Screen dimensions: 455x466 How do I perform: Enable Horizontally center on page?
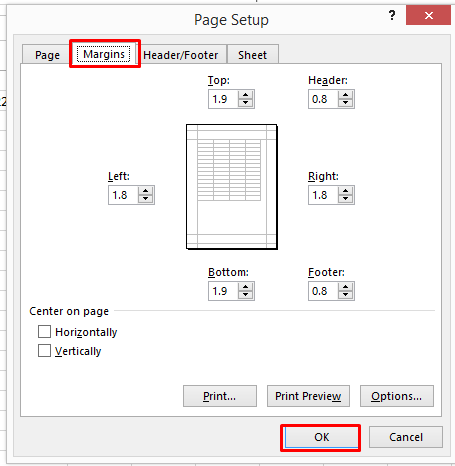tap(44, 332)
